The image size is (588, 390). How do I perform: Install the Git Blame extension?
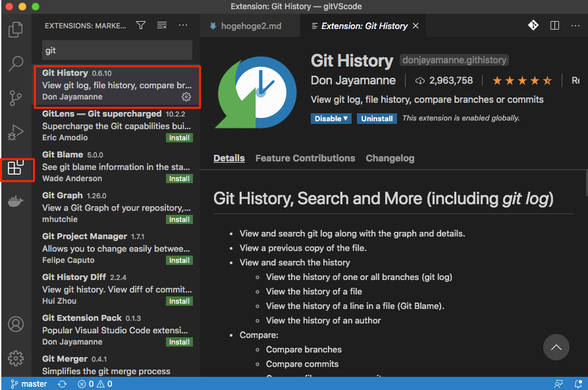click(x=179, y=179)
